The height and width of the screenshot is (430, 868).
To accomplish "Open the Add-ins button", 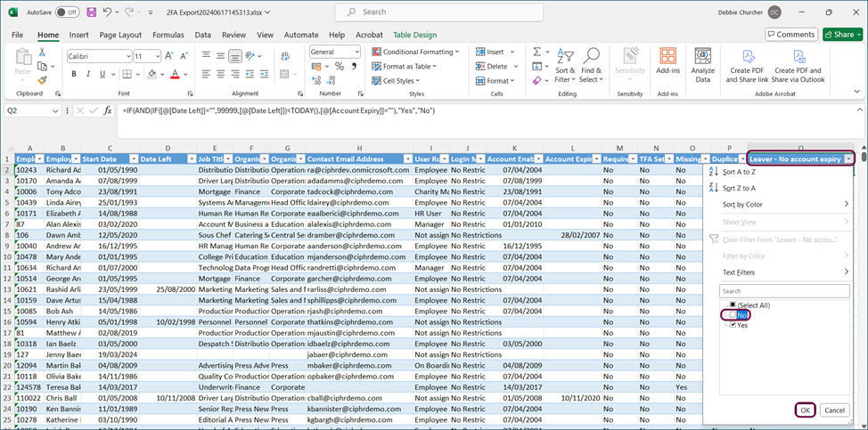I will pos(668,61).
